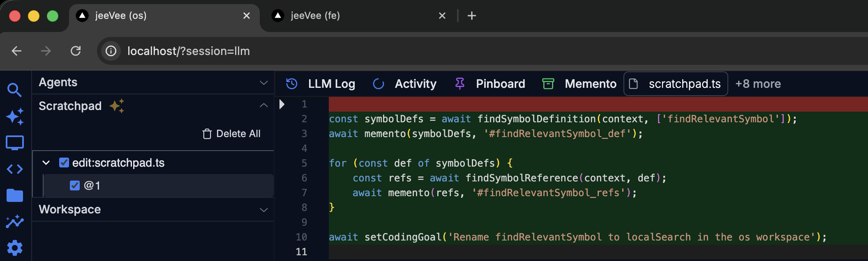Switch to the LLM Log tab
This screenshot has height=261, width=868.
(321, 84)
